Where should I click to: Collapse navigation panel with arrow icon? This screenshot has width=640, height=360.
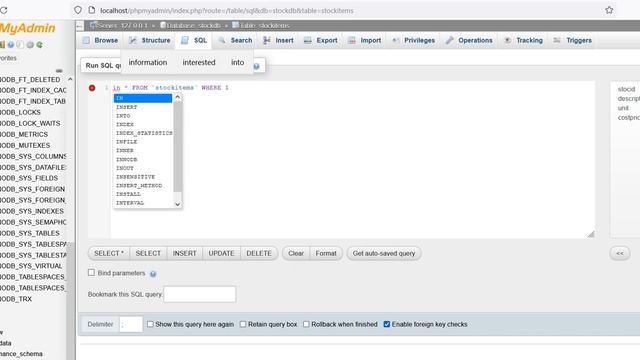point(80,26)
